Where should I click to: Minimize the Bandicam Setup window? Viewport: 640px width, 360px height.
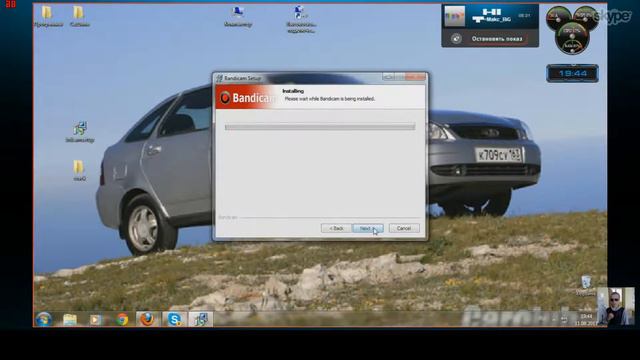tap(388, 77)
